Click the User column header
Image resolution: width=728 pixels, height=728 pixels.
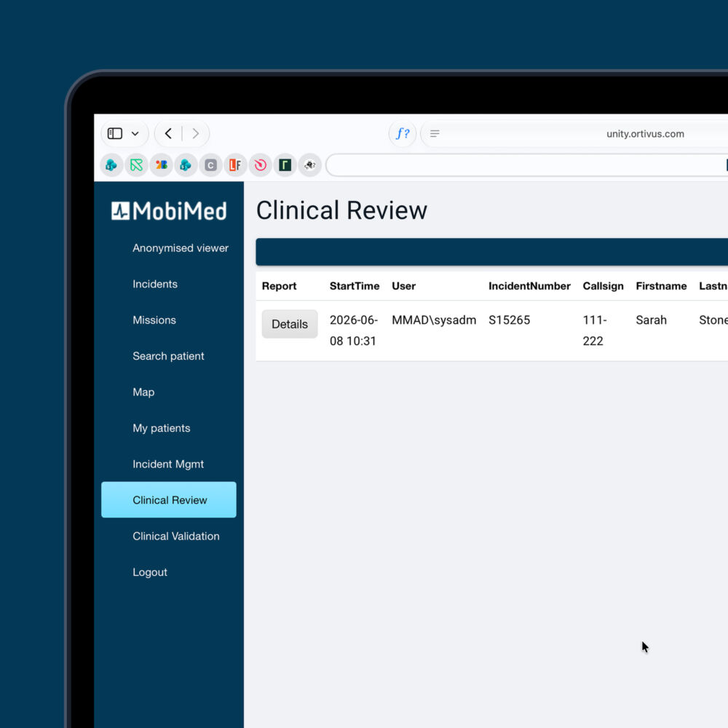tap(404, 286)
